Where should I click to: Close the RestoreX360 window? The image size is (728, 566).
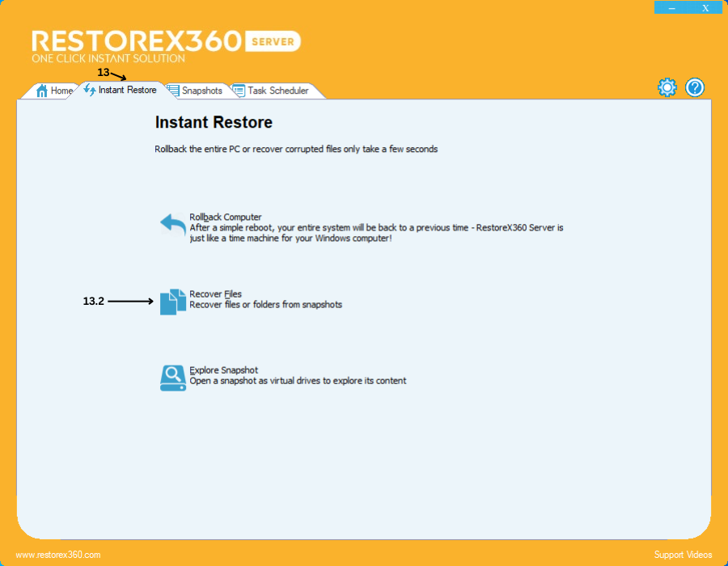point(705,8)
